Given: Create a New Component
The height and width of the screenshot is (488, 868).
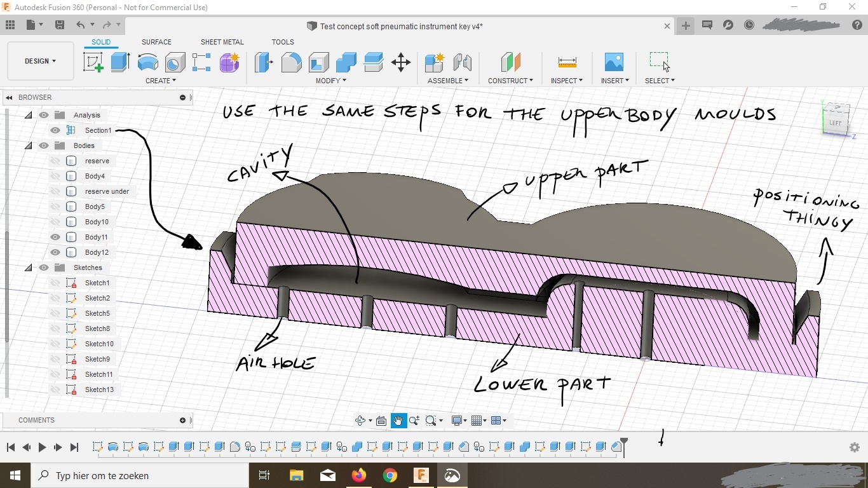Looking at the screenshot, I should (x=435, y=62).
